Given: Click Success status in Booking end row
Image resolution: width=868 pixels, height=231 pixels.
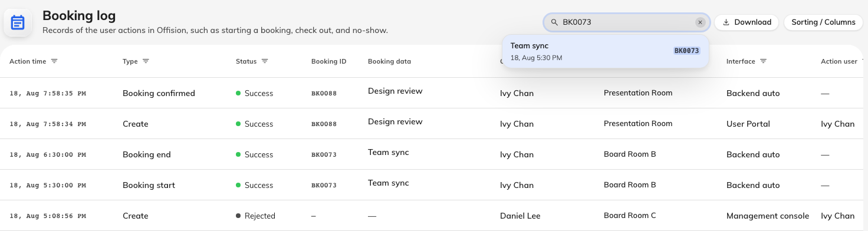Looking at the screenshot, I should click(254, 154).
